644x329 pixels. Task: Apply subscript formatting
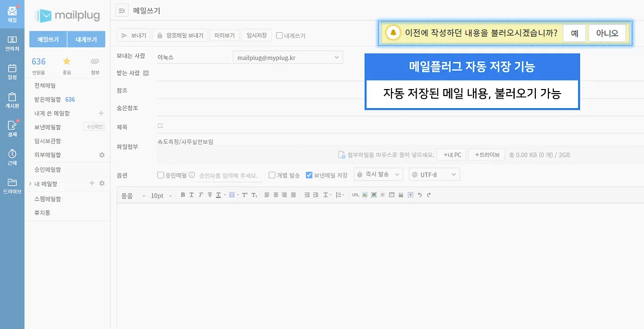(x=254, y=195)
